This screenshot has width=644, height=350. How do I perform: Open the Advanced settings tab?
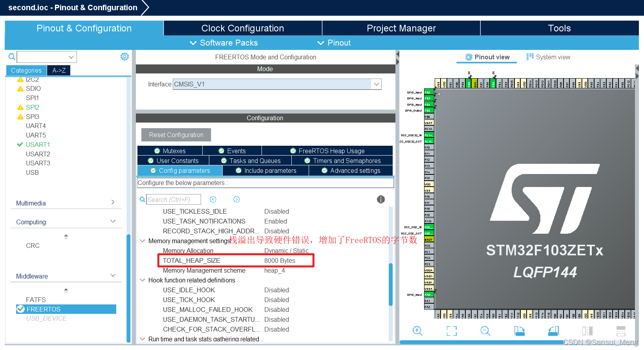click(x=351, y=170)
